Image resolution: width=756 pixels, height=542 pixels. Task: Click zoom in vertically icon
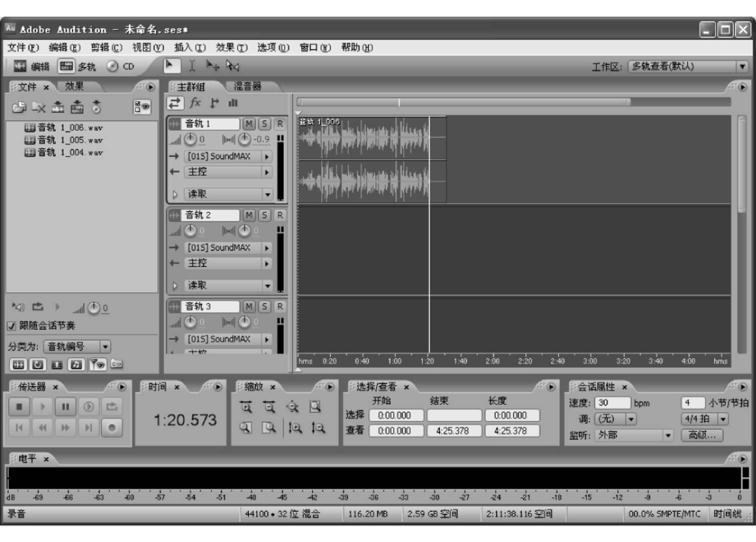pos(295,428)
